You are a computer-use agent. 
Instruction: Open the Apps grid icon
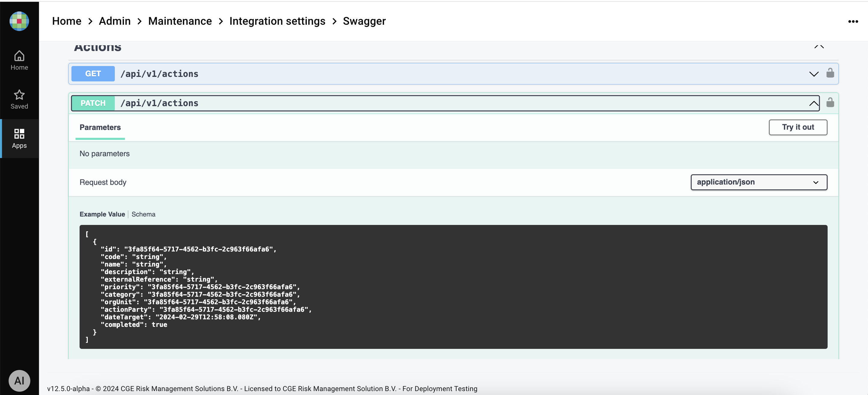pos(19,138)
